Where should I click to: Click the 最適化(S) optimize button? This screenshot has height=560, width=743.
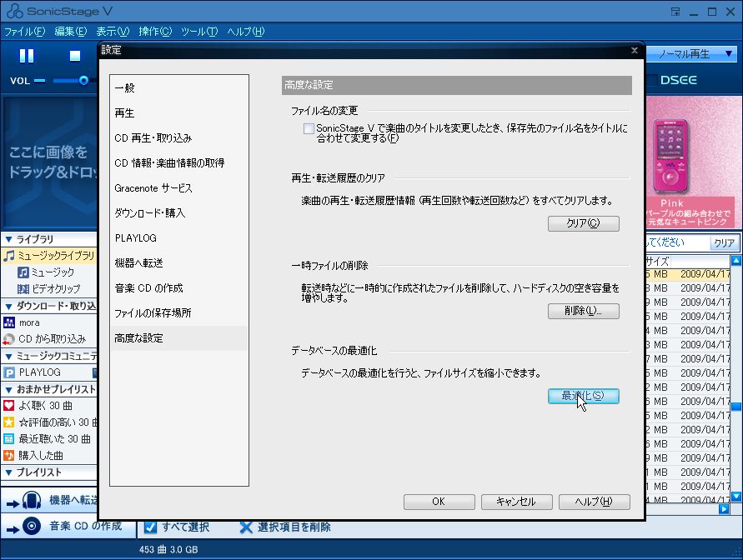point(583,396)
